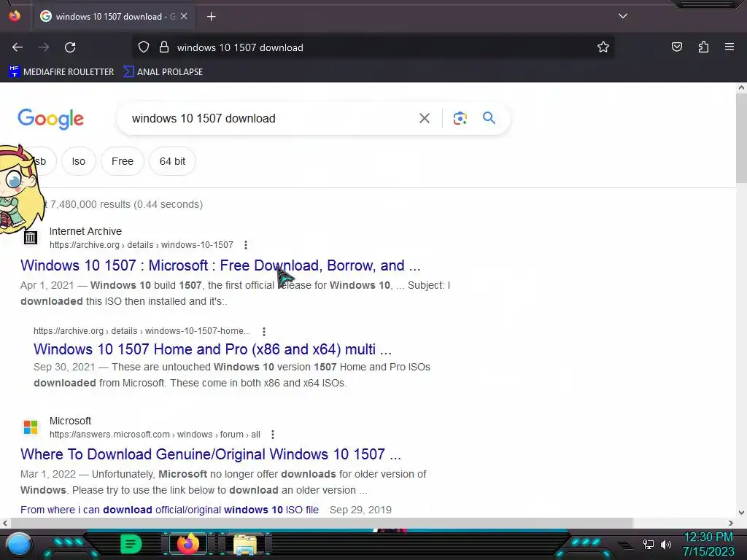747x560 pixels.
Task: Click the scroll right arrow
Action: [731, 523]
